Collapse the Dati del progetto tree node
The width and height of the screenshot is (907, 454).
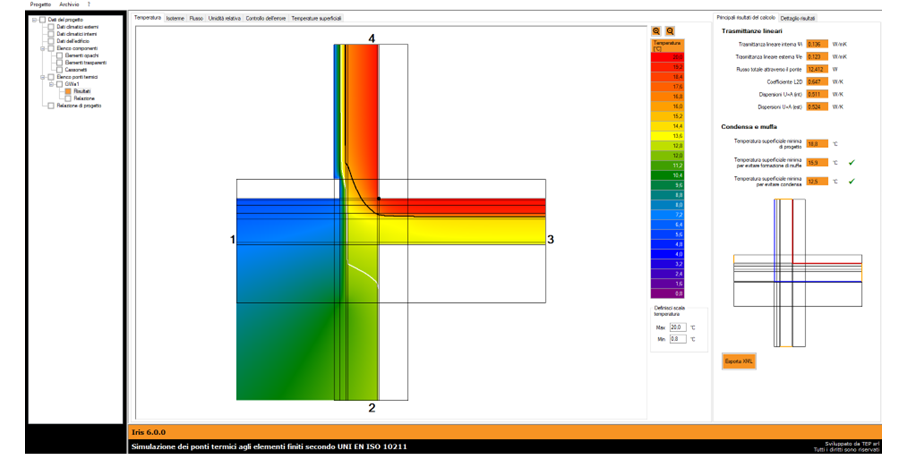[34, 19]
